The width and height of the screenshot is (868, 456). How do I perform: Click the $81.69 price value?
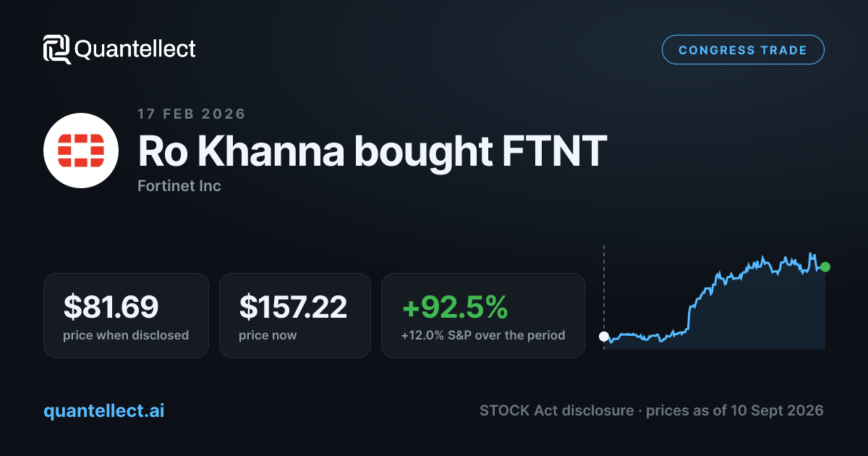point(111,308)
